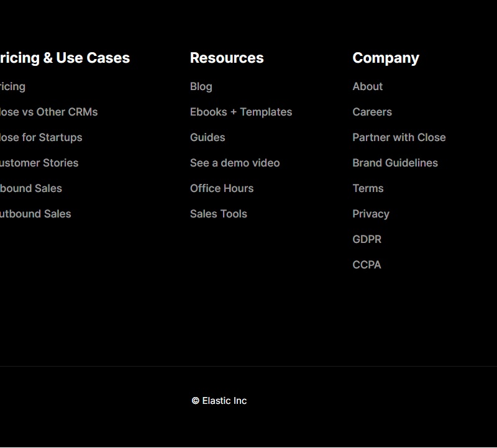This screenshot has width=497, height=448.
Task: Open the CCPA footer link
Action: 367,265
